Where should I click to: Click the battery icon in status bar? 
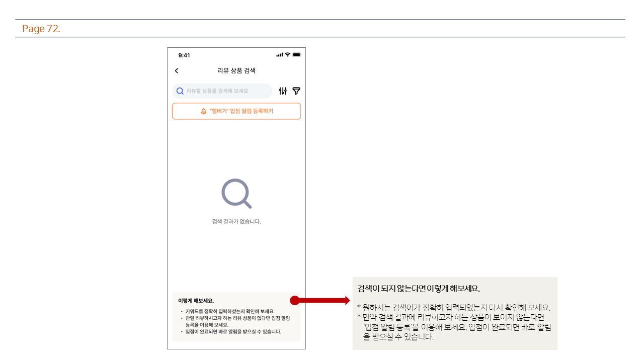click(297, 54)
